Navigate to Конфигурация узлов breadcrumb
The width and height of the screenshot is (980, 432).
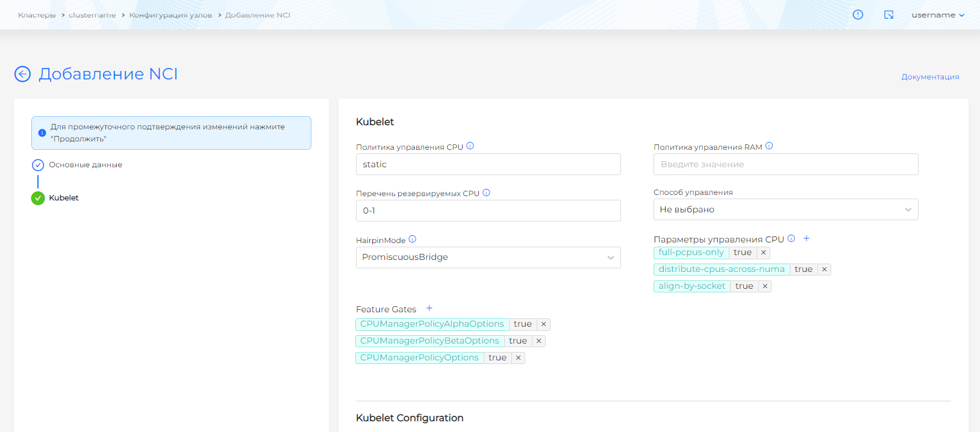170,15
